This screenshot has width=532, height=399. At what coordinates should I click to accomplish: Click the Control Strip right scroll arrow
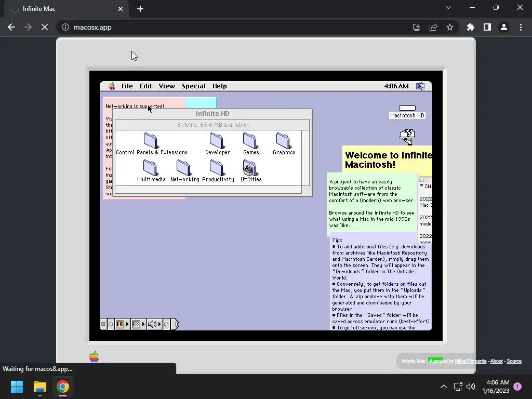(x=166, y=324)
